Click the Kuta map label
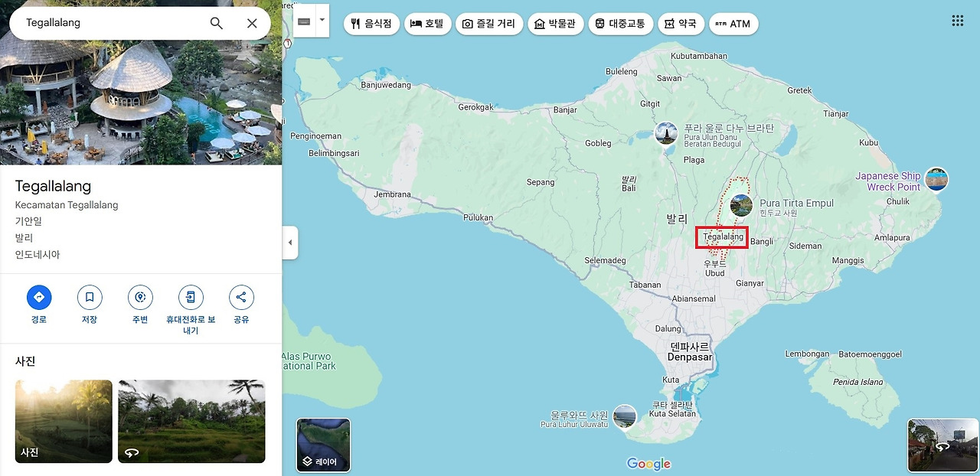 point(671,380)
